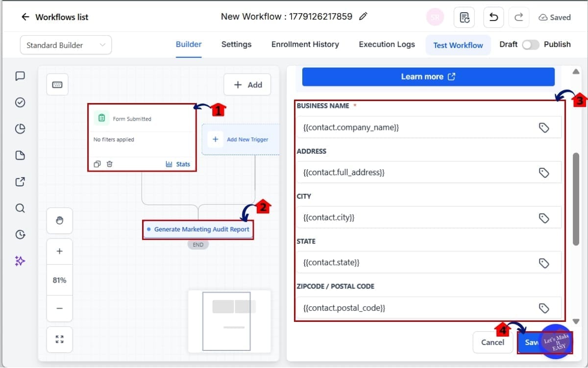Click the vertical scrollbar thumb in panel
The image size is (588, 368).
pos(576,199)
